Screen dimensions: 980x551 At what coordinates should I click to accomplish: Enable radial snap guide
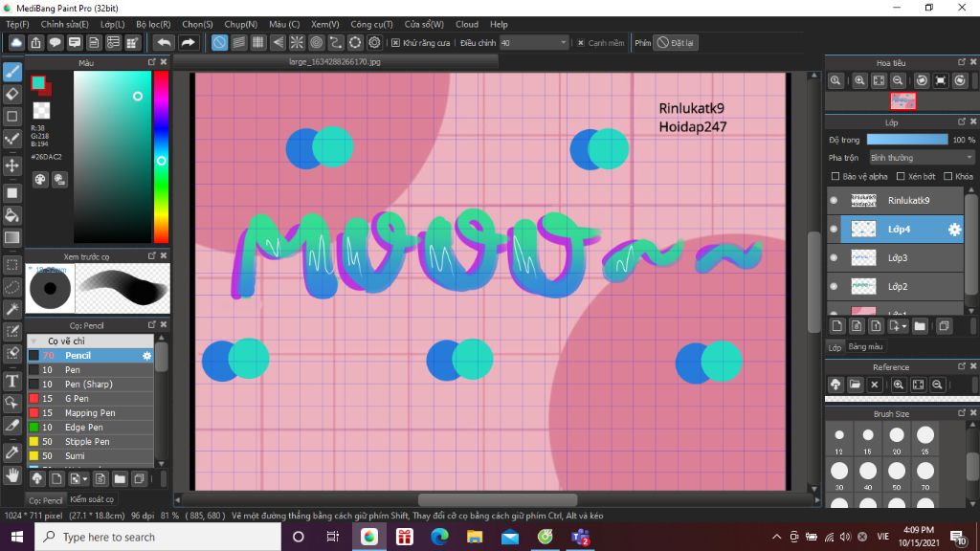click(x=297, y=42)
